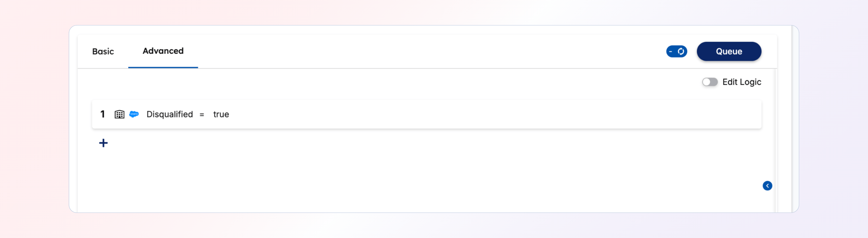Open the Disqualified field selector

click(170, 114)
